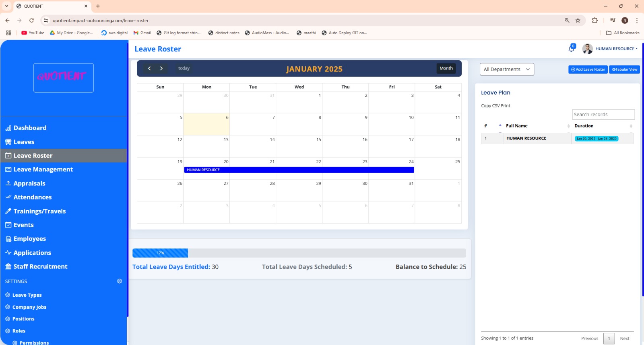Open the browser extensions puzzle icon
This screenshot has width=644, height=345.
click(594, 21)
